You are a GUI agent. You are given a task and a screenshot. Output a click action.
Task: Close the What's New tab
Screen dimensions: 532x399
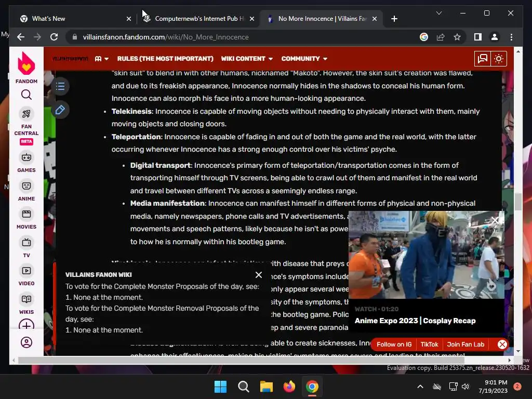(x=129, y=19)
